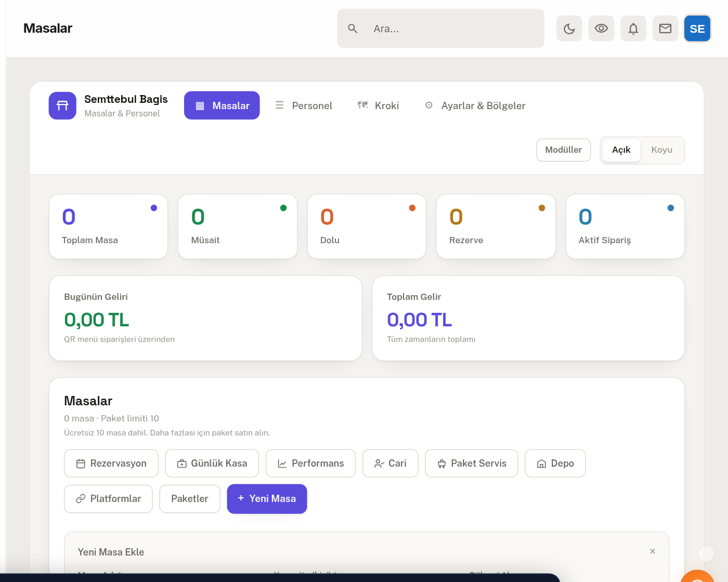Click the Rezerve stat card
Viewport: 728px width, 582px height.
click(x=496, y=227)
